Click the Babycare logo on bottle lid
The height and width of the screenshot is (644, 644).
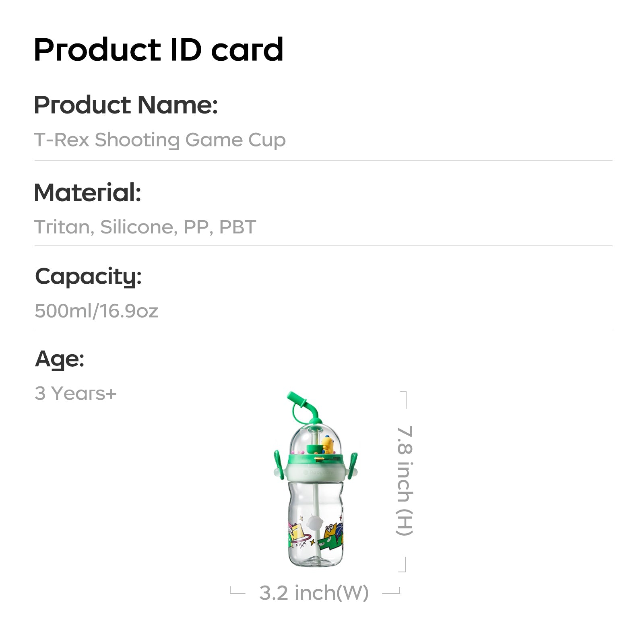[318, 473]
